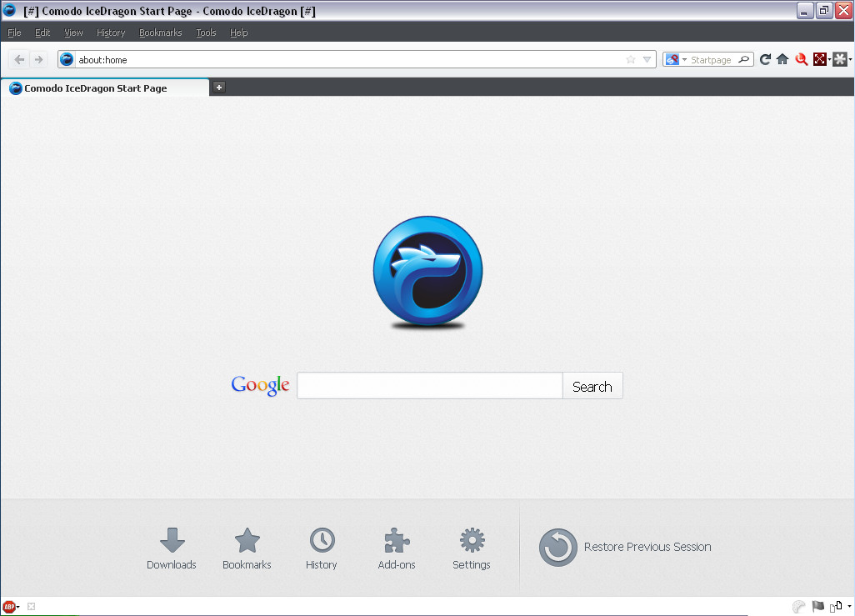Viewport: 855px width, 616px height.
Task: Close the add-on bar with the small x
Action: (x=31, y=606)
